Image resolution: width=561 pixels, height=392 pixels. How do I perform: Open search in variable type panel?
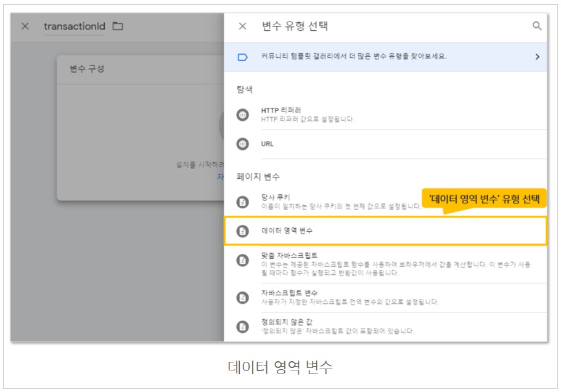pyautogui.click(x=537, y=26)
